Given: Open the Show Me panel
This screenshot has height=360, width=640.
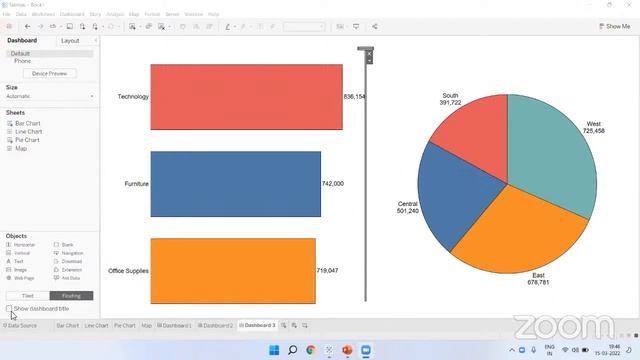Looking at the screenshot, I should pyautogui.click(x=615, y=27).
